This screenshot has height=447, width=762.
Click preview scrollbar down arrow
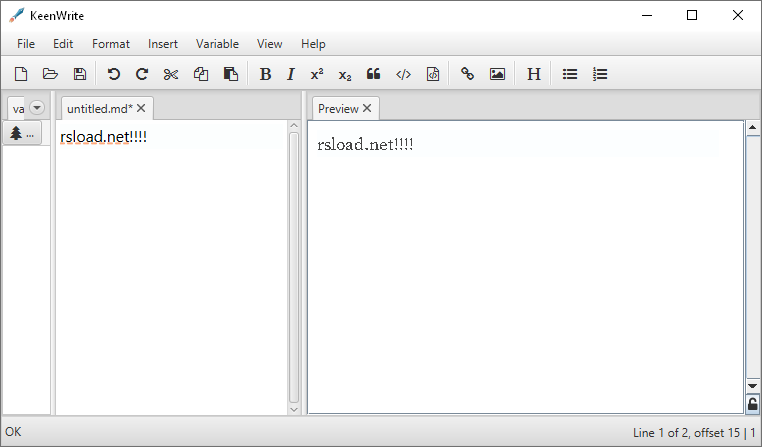pyautogui.click(x=752, y=386)
